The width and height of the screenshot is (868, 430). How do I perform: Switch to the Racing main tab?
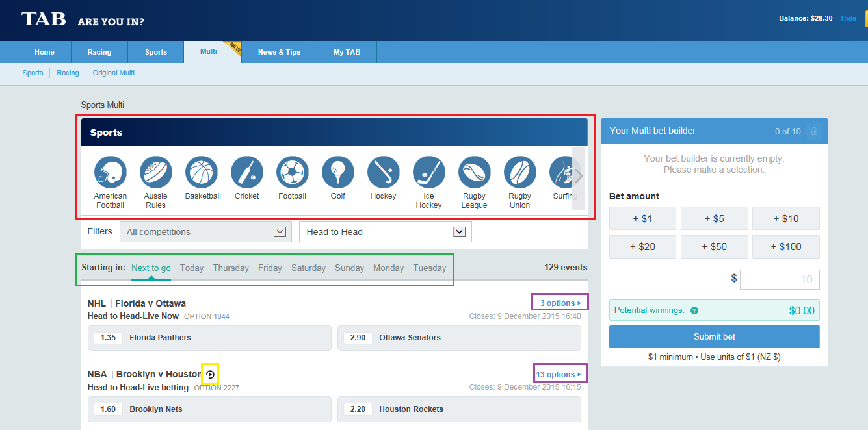[x=99, y=52]
